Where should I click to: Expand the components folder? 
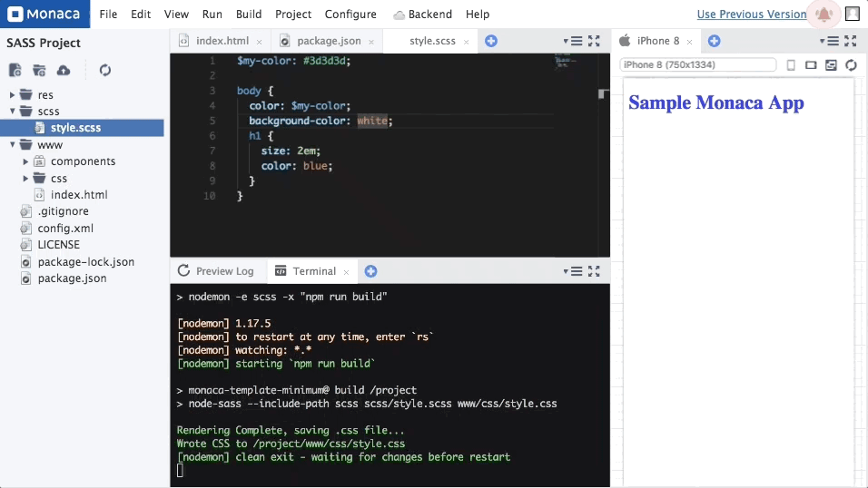coord(25,161)
